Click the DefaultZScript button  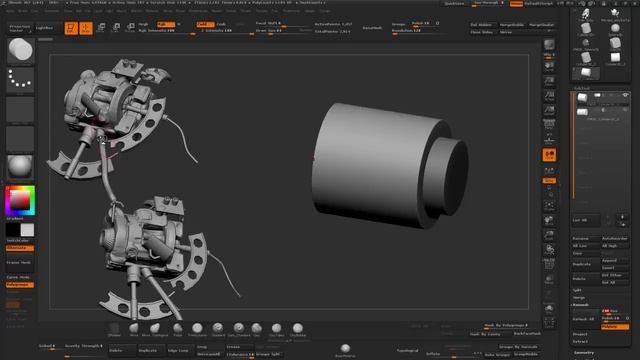point(538,3)
